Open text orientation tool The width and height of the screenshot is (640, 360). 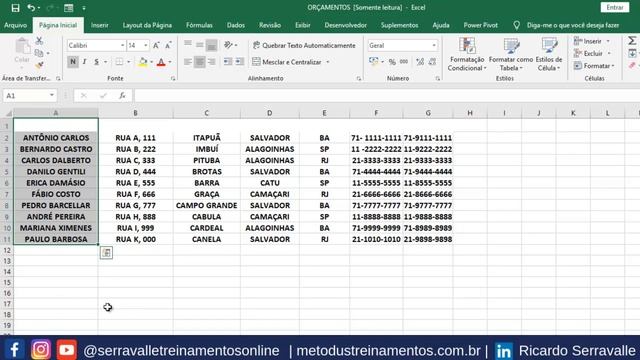229,45
